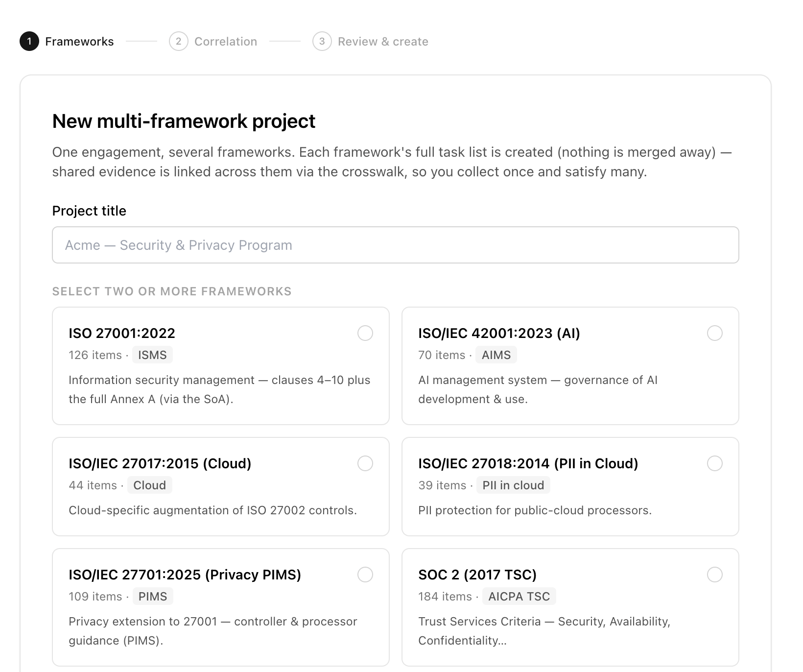Click the '109 items' count text

tap(95, 597)
